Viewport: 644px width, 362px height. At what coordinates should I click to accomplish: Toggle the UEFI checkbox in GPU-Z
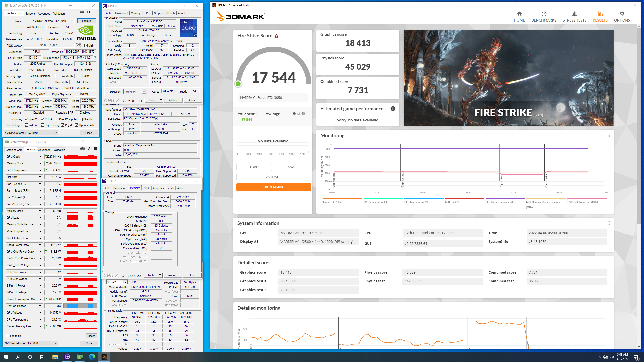(x=86, y=46)
